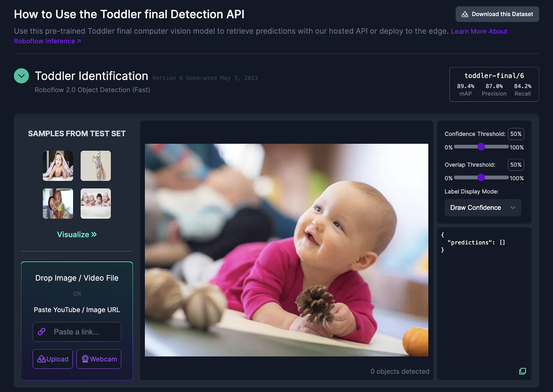Click the Learn More About link
This screenshot has height=392, width=553.
479,31
